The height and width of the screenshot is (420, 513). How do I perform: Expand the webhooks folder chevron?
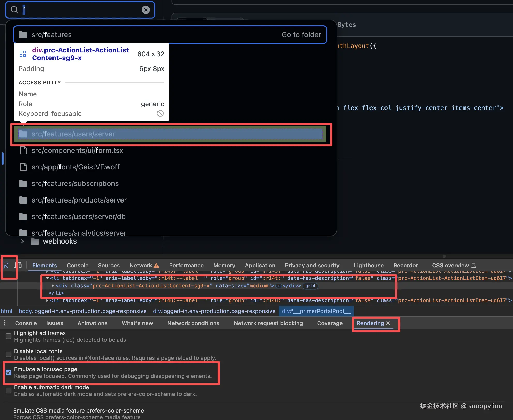click(x=22, y=241)
